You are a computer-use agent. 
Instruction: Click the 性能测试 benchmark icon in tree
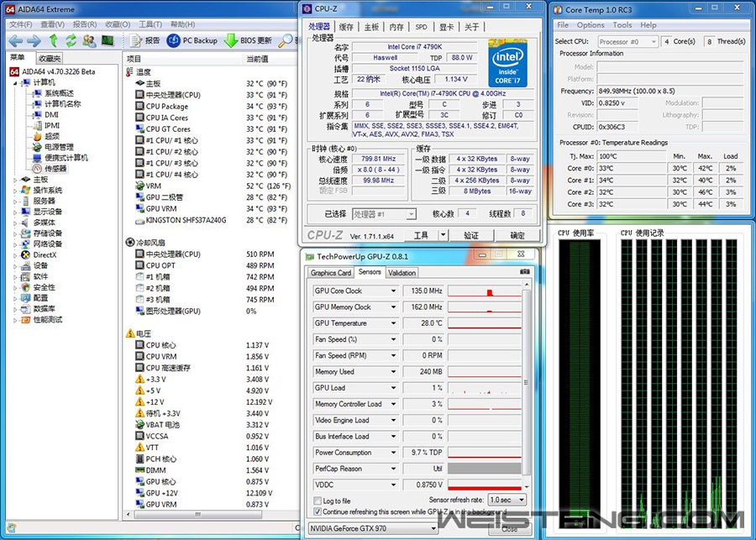coord(26,319)
